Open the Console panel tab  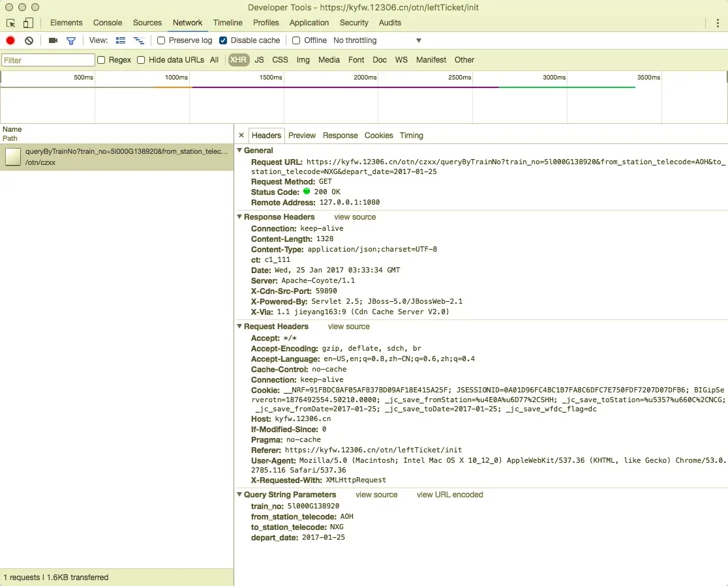tap(108, 23)
